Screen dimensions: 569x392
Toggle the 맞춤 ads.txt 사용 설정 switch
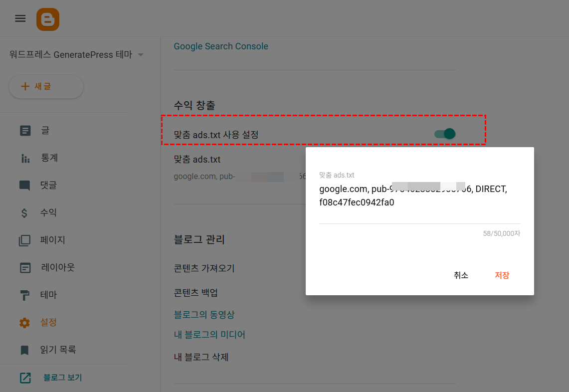tap(445, 134)
